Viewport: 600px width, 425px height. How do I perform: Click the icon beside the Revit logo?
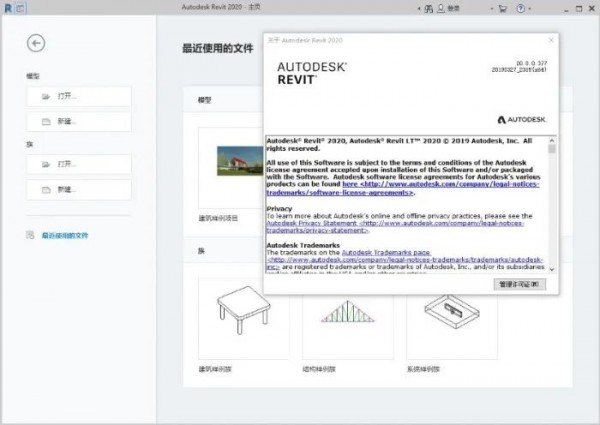[21, 8]
